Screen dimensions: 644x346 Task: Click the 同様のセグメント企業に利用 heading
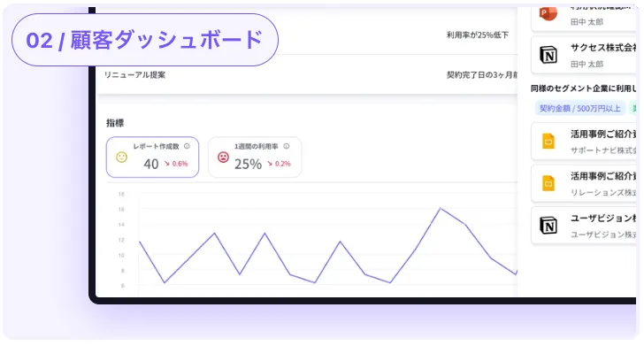pyautogui.click(x=584, y=88)
